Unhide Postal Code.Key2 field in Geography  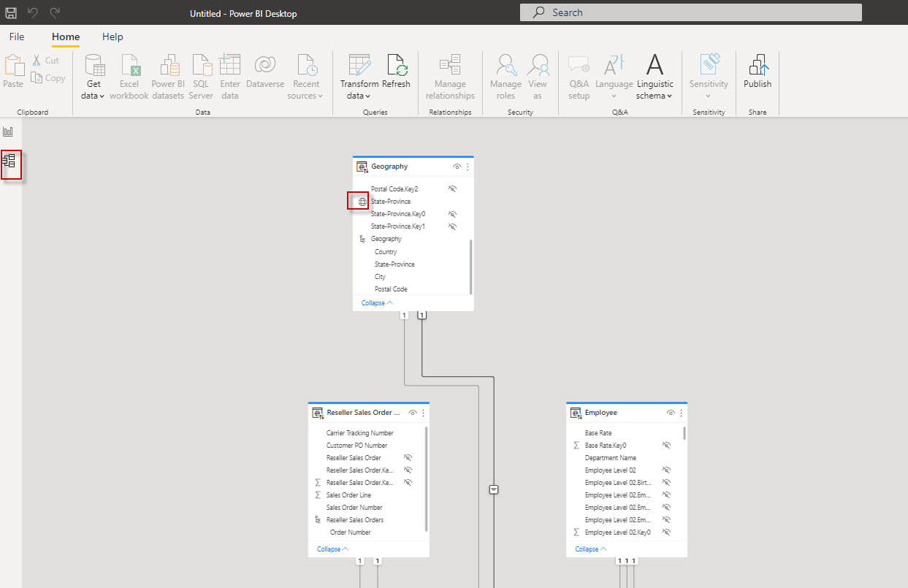(452, 188)
